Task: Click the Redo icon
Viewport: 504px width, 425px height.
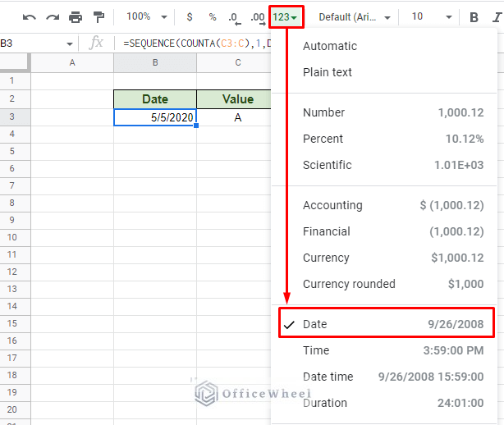Action: coord(53,17)
